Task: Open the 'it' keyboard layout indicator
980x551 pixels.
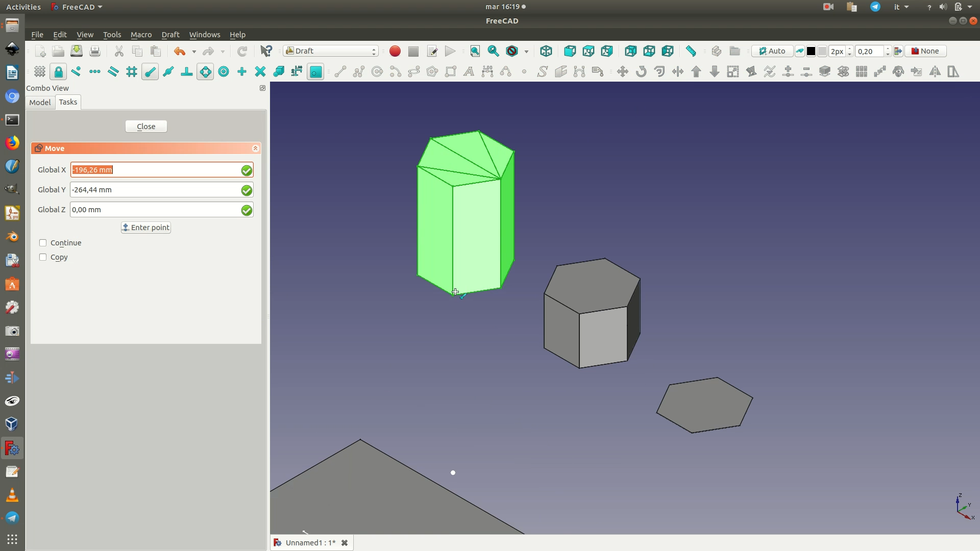Action: (901, 7)
